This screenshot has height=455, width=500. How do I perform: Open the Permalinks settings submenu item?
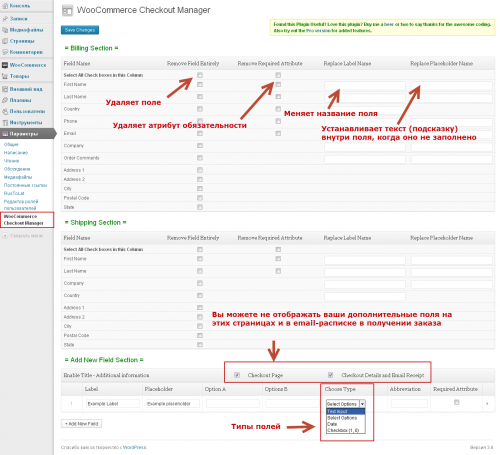[25, 185]
